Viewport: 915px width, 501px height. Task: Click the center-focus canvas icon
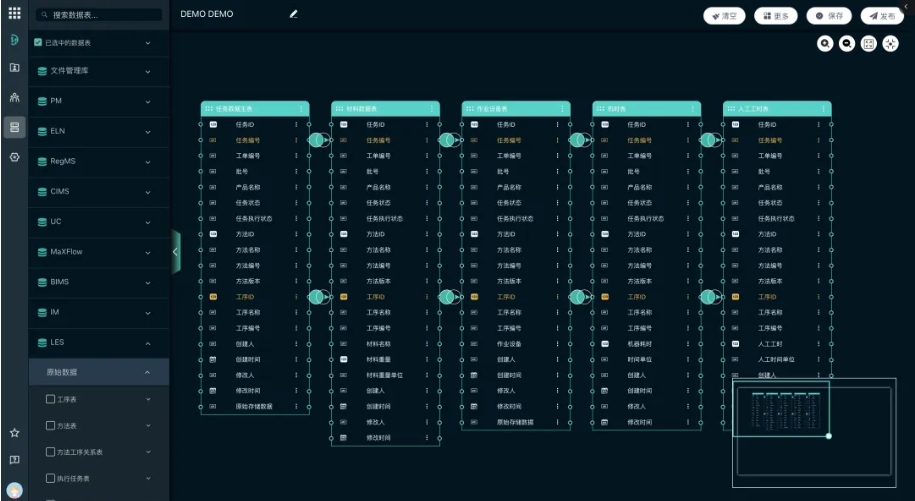tap(890, 44)
